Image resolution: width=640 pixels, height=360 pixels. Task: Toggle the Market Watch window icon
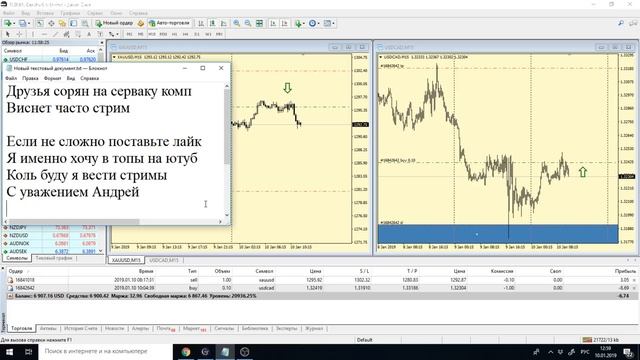click(40, 23)
